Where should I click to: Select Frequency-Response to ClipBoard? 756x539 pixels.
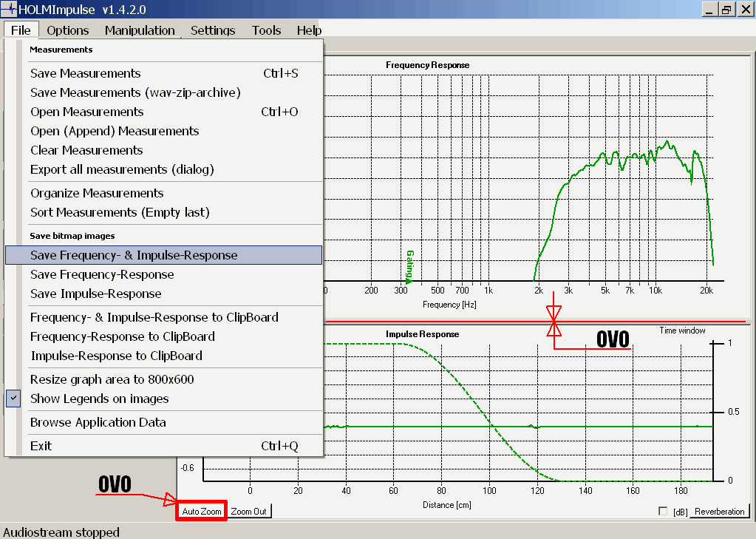tap(163, 337)
